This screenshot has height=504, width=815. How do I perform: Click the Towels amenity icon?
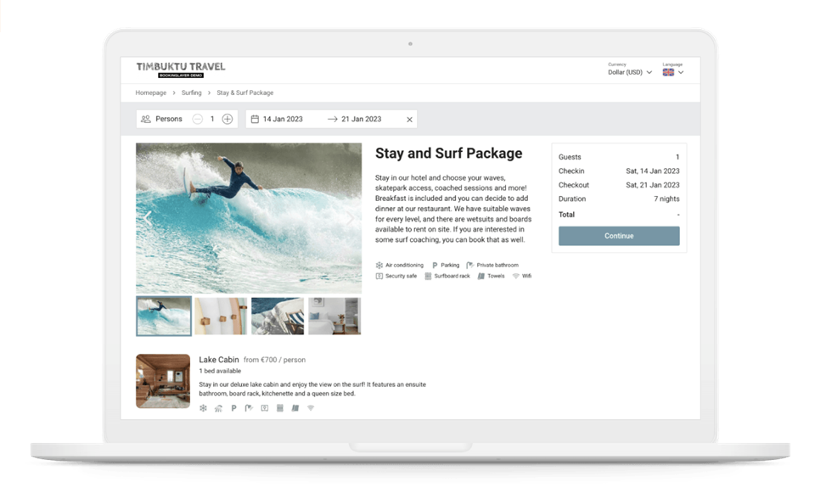pyautogui.click(x=481, y=277)
